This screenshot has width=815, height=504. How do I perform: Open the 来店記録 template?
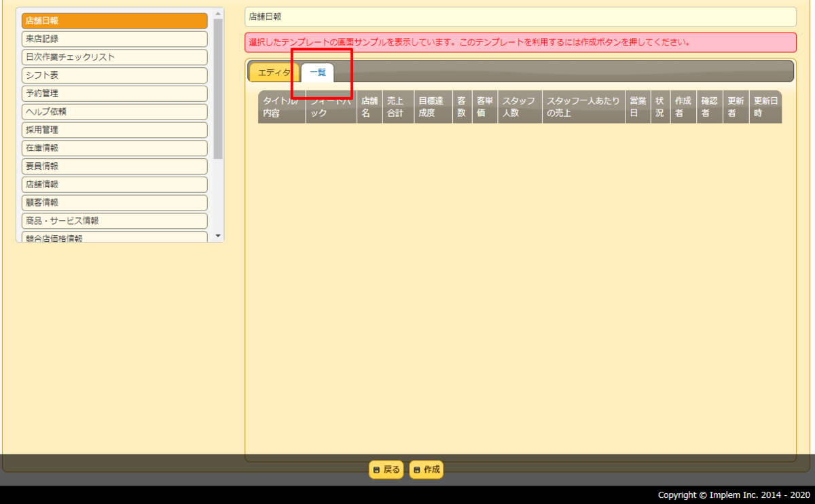(x=114, y=39)
